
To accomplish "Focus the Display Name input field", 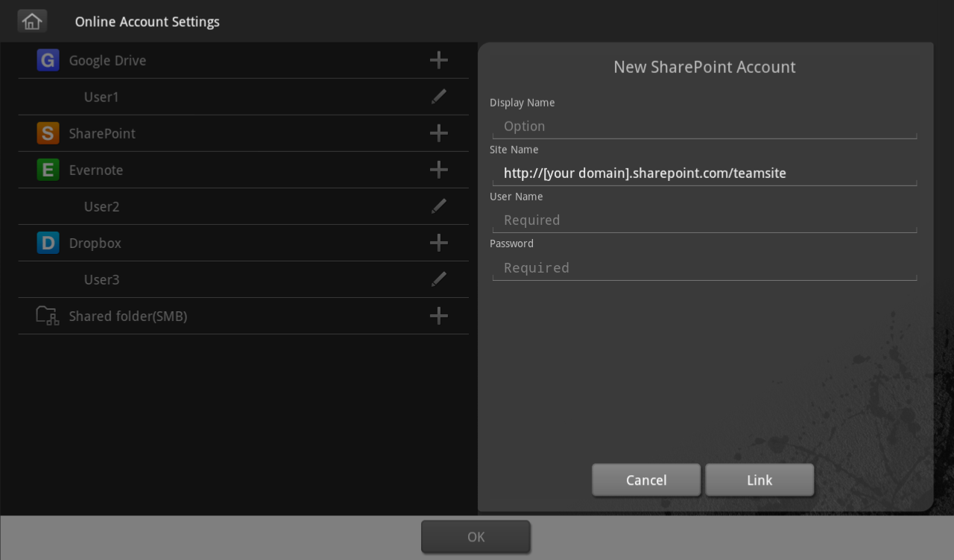I will click(704, 127).
